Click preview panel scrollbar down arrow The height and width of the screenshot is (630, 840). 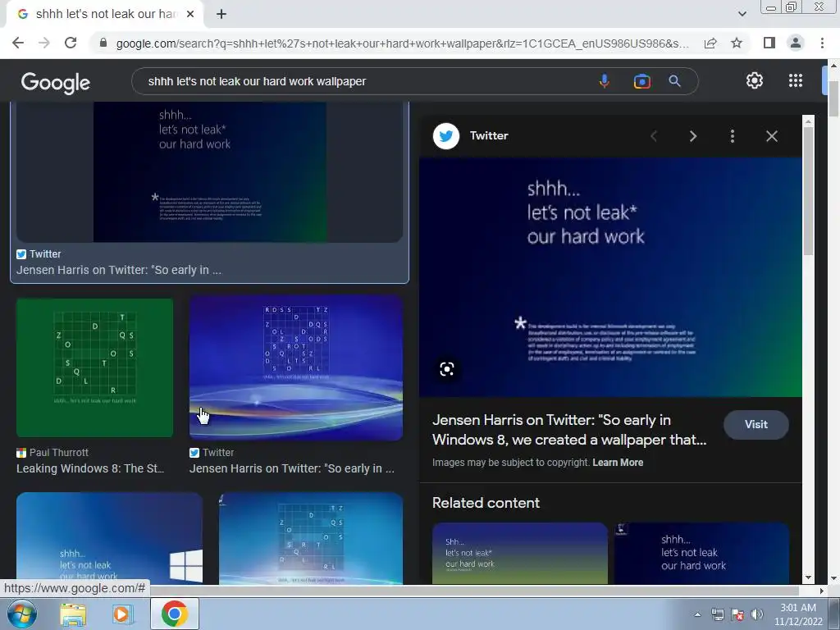[x=808, y=578]
